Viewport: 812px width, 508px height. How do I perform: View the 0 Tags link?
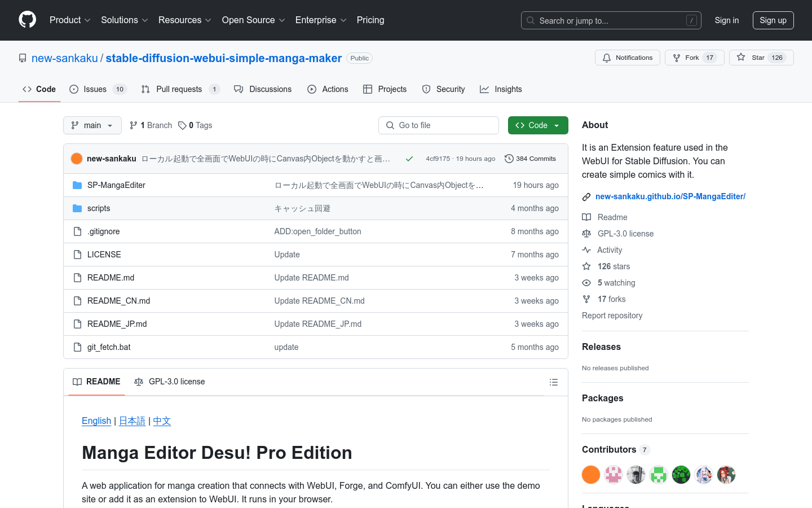coord(195,125)
